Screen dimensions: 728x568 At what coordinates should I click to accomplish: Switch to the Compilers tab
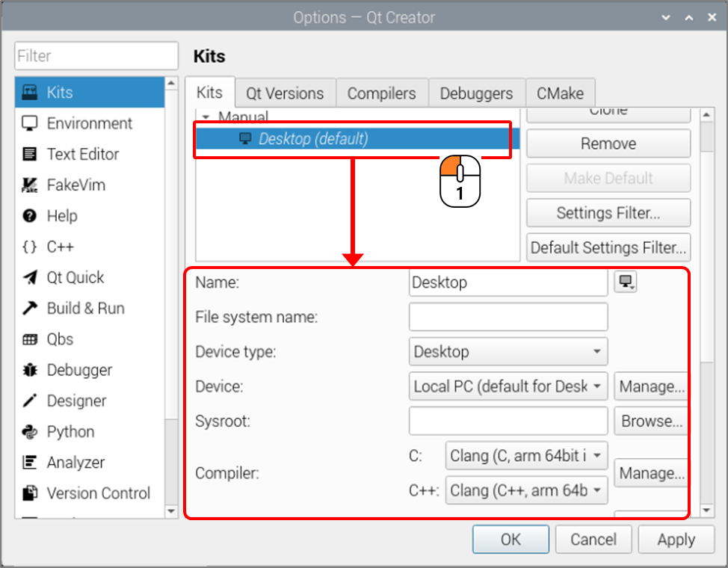[x=382, y=93]
